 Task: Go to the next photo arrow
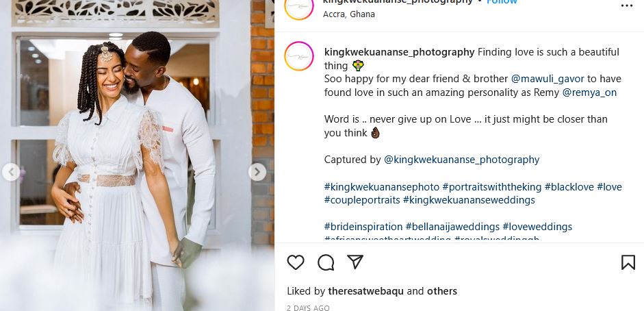pos(257,172)
